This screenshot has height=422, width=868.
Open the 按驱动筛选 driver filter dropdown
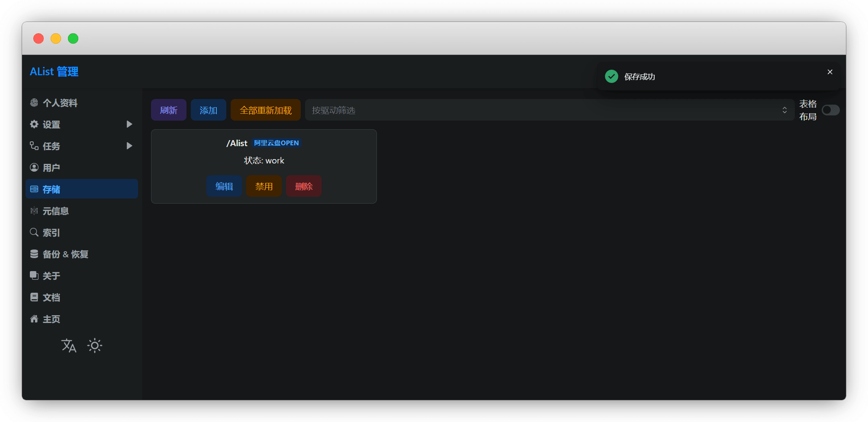pos(550,110)
